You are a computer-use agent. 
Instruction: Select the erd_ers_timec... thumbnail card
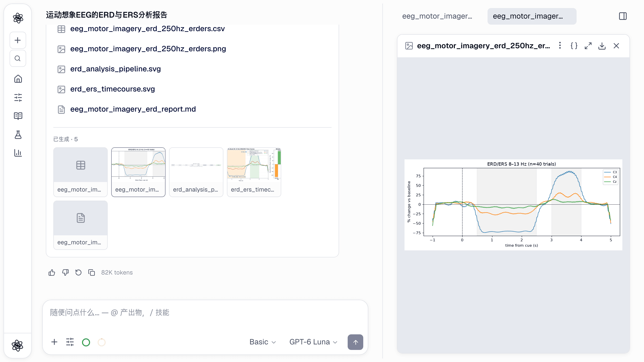tap(254, 172)
